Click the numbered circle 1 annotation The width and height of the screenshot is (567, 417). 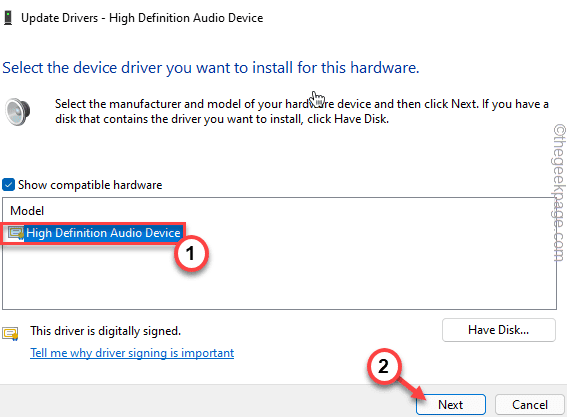click(191, 254)
